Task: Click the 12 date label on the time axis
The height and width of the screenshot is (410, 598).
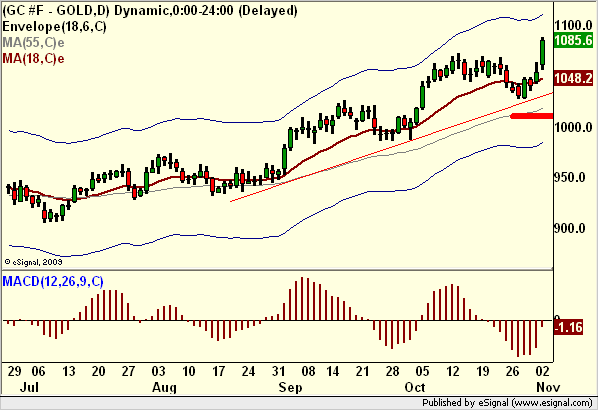Action: [453, 371]
